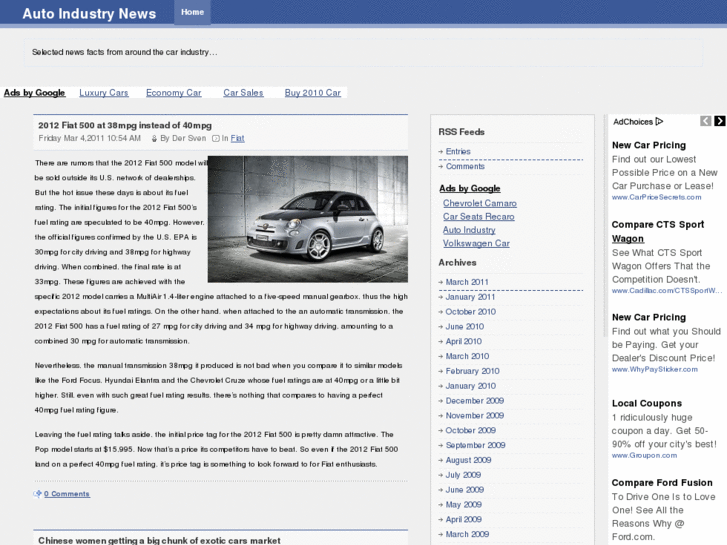Click the Auto Industry News site title

[89, 13]
